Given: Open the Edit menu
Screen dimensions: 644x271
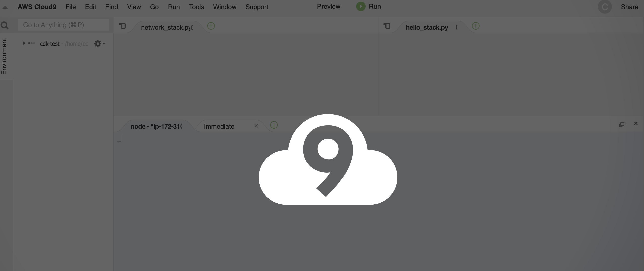Looking at the screenshot, I should click(90, 7).
